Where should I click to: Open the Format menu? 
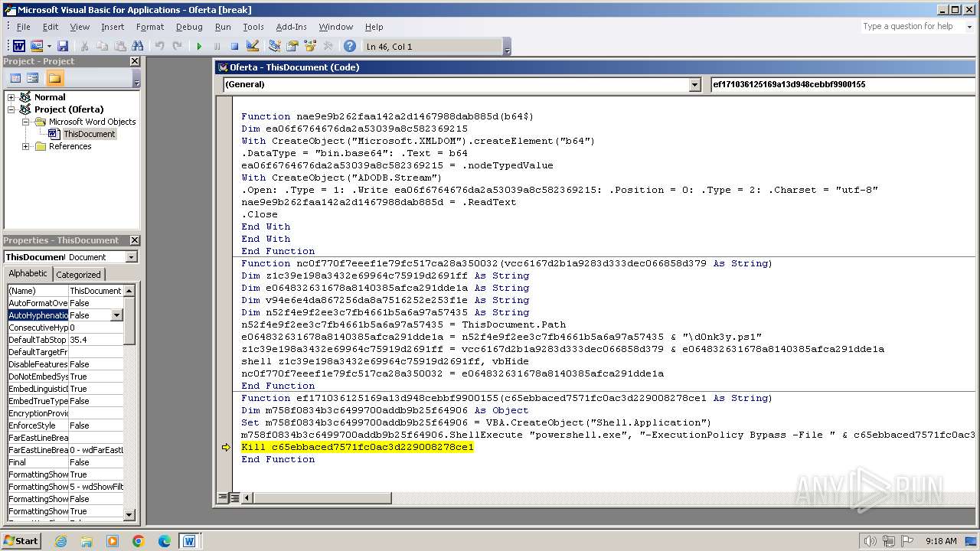pyautogui.click(x=150, y=27)
